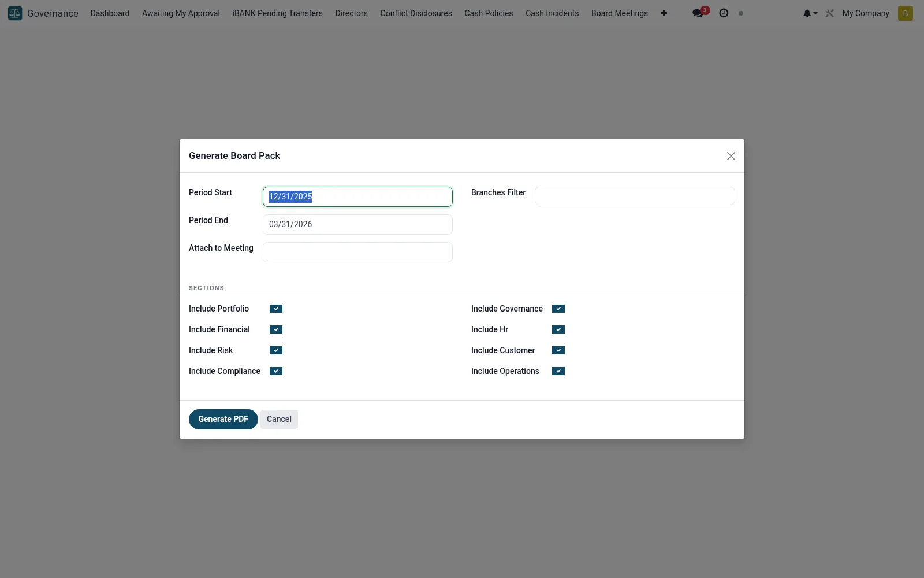
Task: Uncheck the Include Portfolio checkbox
Action: [x=276, y=309]
